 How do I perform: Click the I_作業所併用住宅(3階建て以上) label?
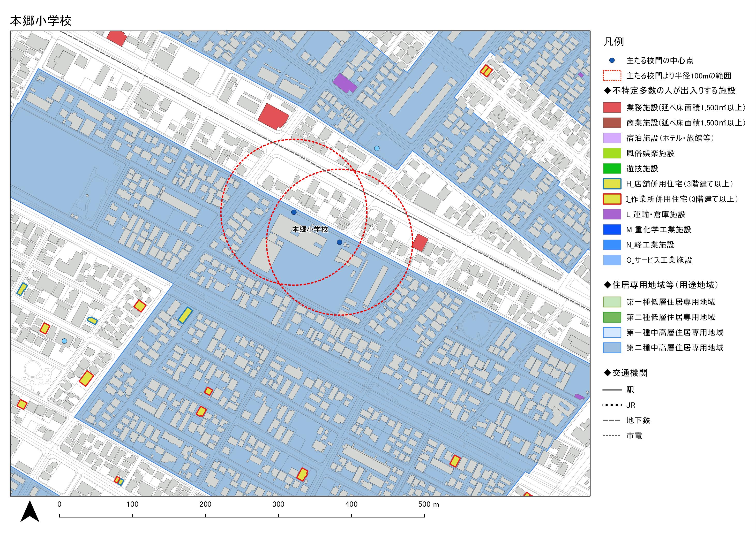(x=682, y=199)
